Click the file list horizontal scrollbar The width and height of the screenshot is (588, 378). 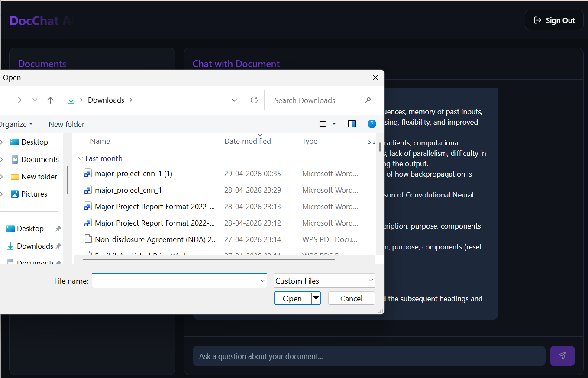[x=209, y=259]
